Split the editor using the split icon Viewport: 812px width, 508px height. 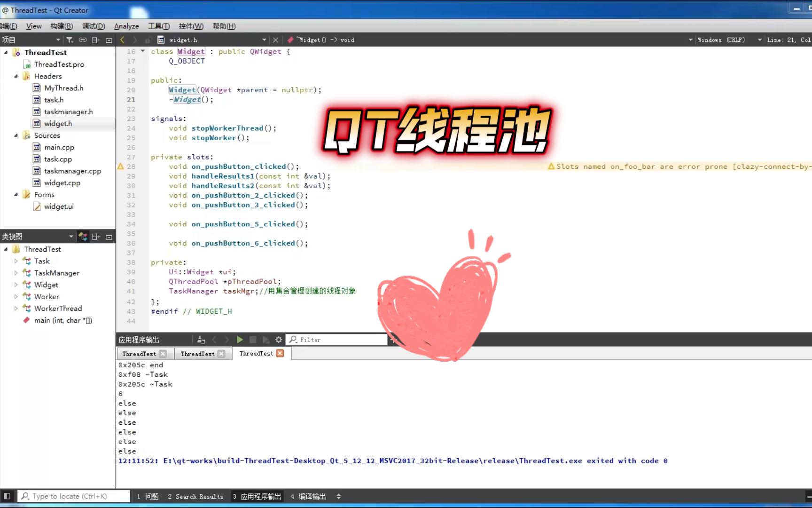[x=95, y=40]
